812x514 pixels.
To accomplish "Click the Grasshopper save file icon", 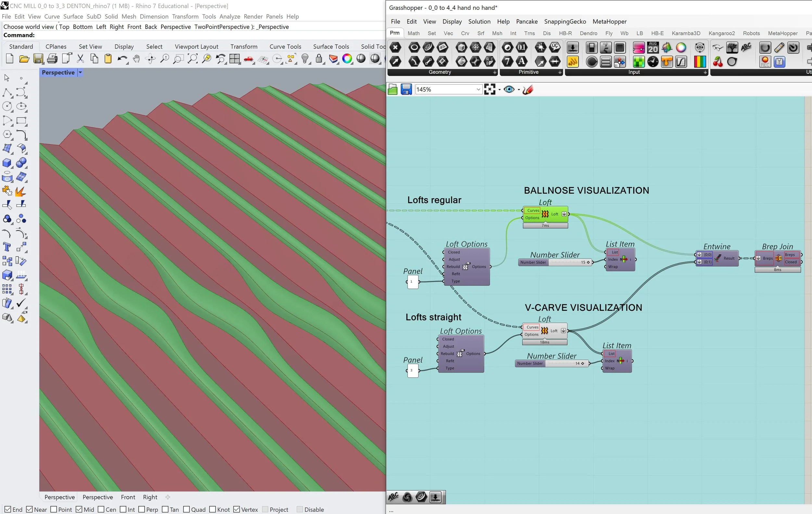I will point(406,89).
